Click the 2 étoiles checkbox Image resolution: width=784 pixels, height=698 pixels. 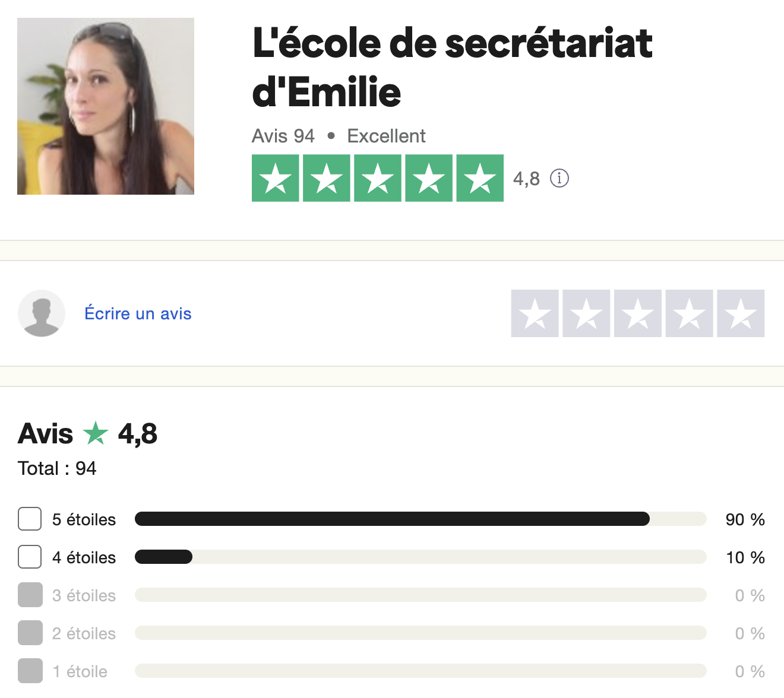tap(30, 633)
